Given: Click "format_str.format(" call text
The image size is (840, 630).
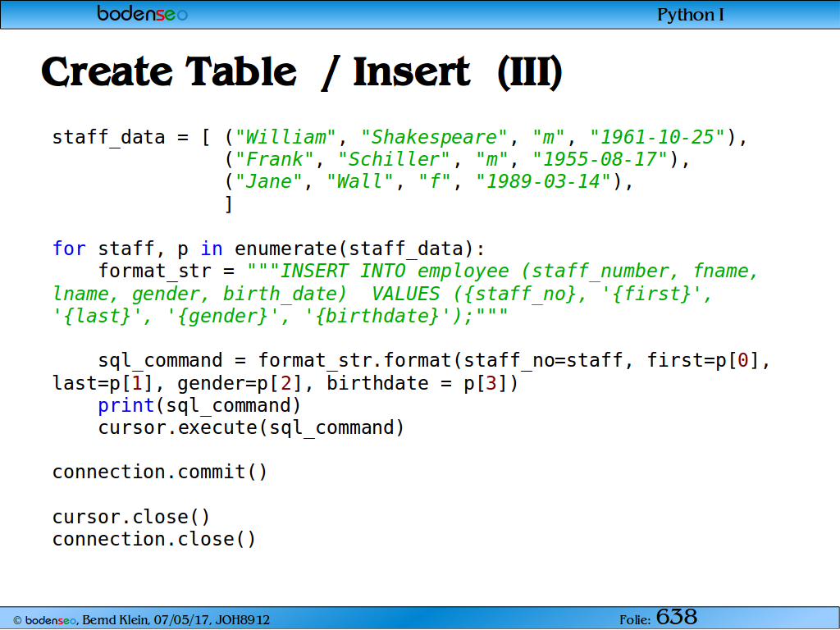Looking at the screenshot, I should 359,361.
